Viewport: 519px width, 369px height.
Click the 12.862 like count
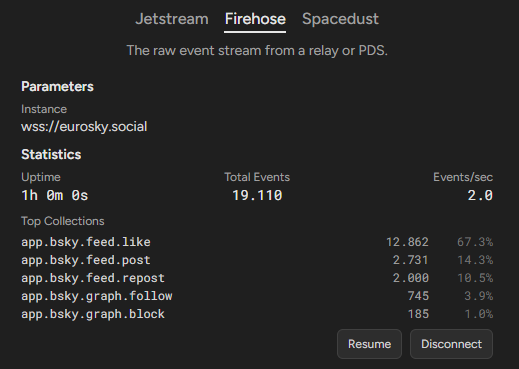point(407,242)
